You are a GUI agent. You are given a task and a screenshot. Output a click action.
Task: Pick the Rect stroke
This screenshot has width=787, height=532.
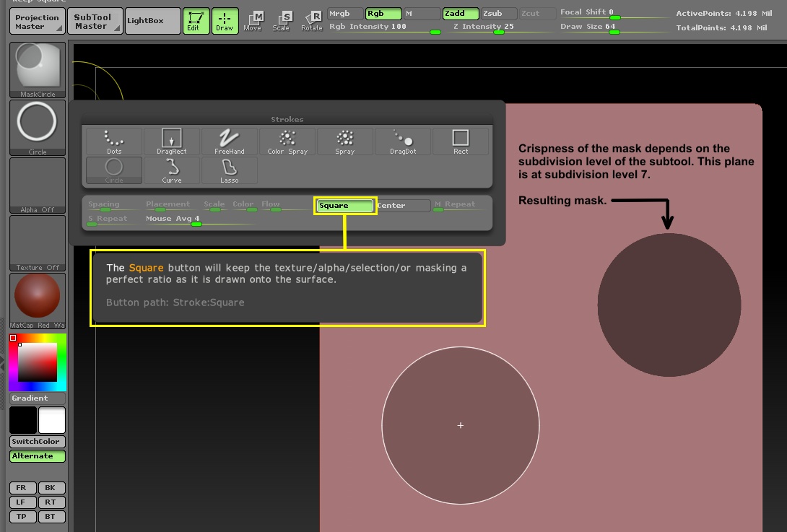tap(460, 141)
